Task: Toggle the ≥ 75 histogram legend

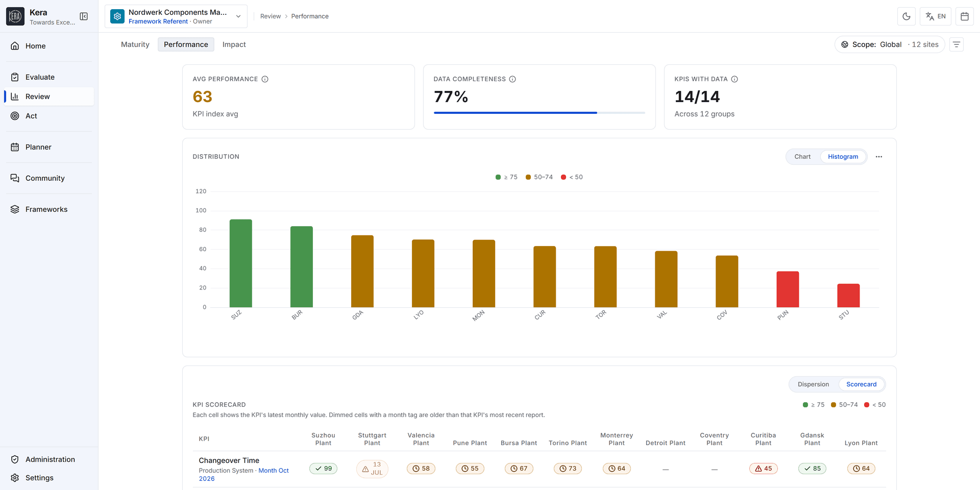Action: point(506,177)
